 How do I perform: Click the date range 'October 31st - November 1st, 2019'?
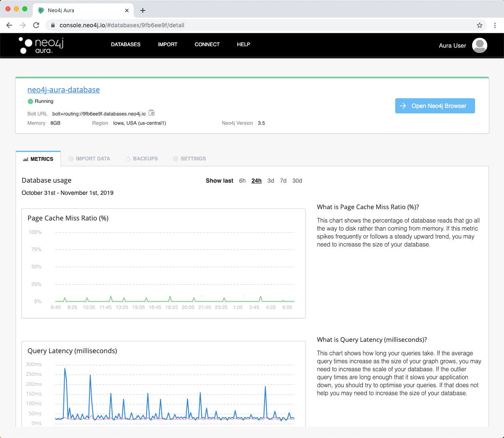[x=68, y=193]
